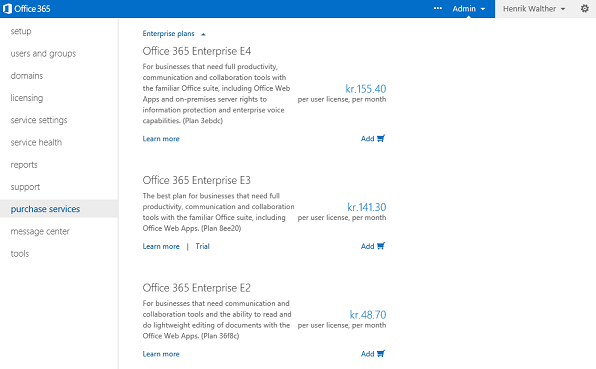Navigate to licensing
Screen dimensions: 596x369
coord(27,98)
